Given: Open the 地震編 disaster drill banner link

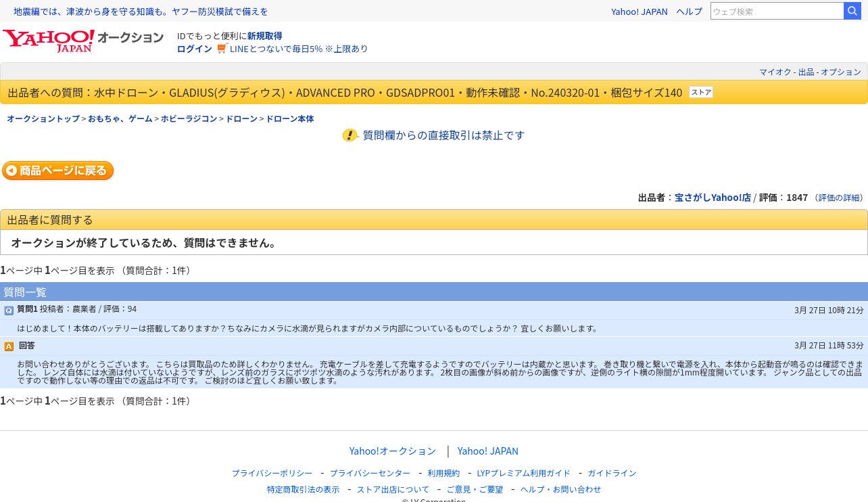Looking at the screenshot, I should pyautogui.click(x=141, y=12).
